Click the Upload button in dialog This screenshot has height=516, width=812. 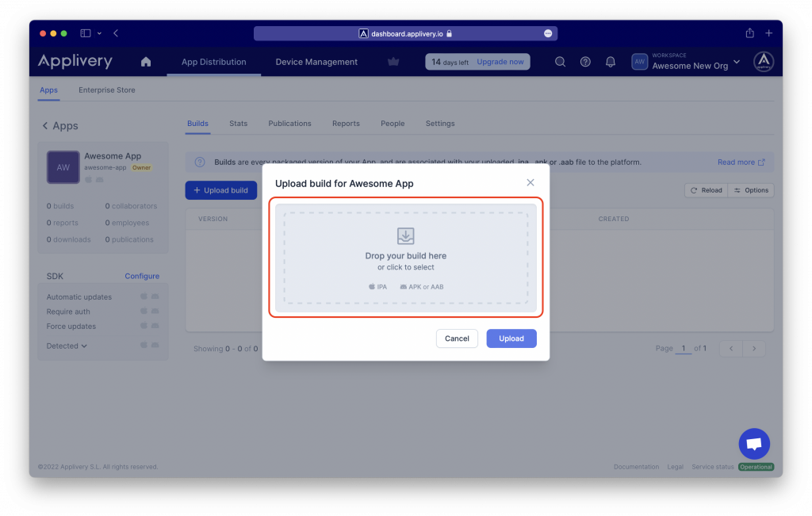click(x=511, y=338)
